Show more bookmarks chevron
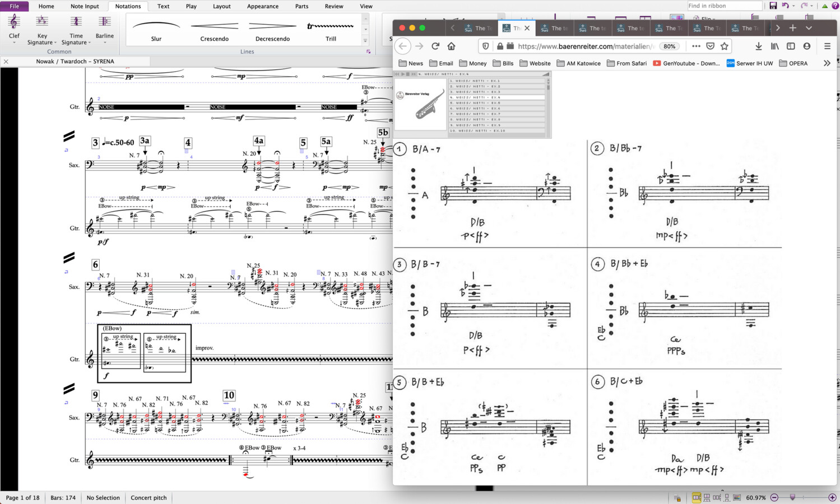Viewport: 840px width, 504px height. [827, 63]
